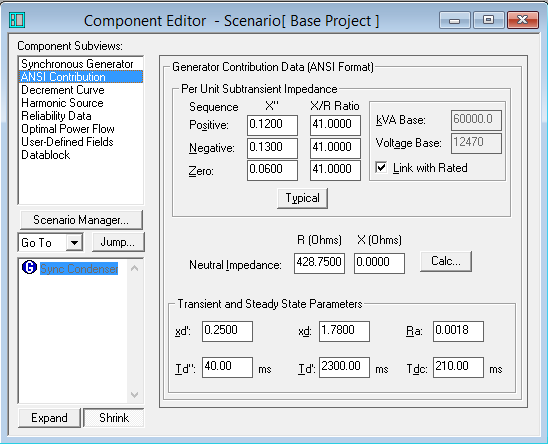The width and height of the screenshot is (548, 444).
Task: Open the Calc... neutral impedance dialog
Action: click(x=446, y=261)
